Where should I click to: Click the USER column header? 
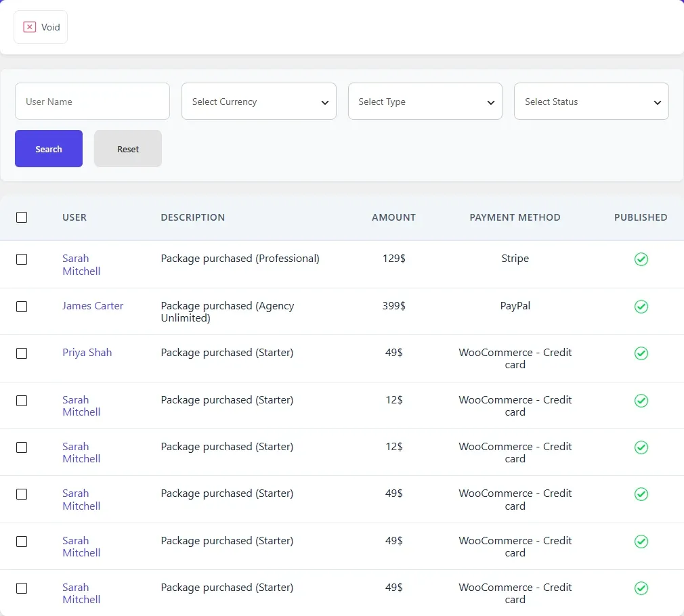point(74,217)
